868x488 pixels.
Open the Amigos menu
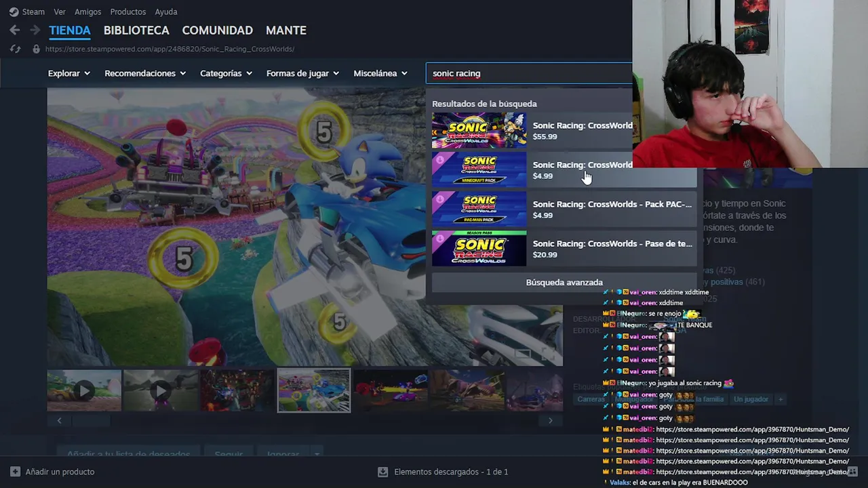click(87, 12)
